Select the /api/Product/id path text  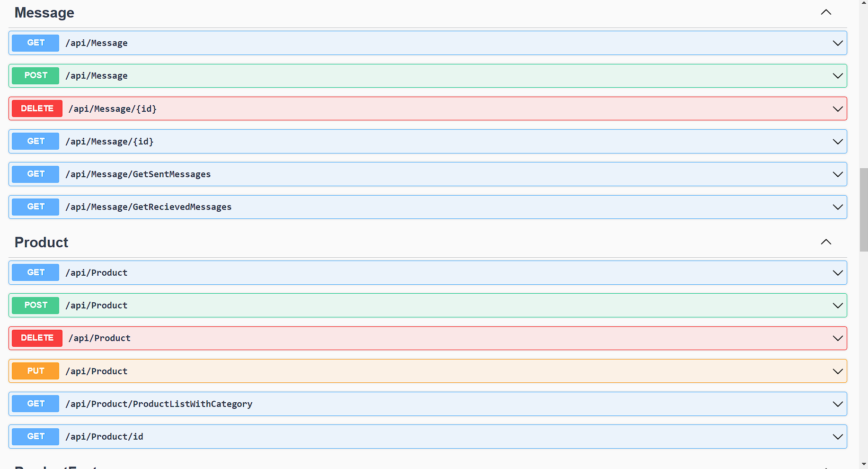pyautogui.click(x=104, y=437)
